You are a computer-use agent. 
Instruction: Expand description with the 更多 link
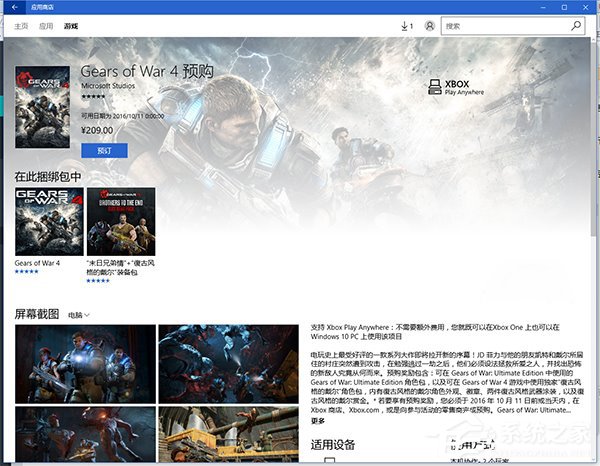coord(318,421)
